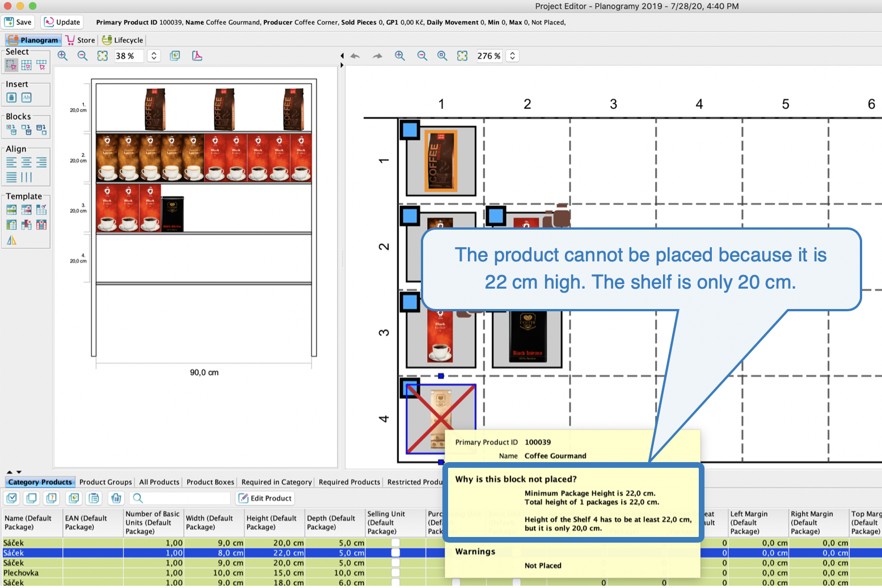882x588 pixels.
Task: Click the template remove-row icon with red x
Action: tap(27, 210)
